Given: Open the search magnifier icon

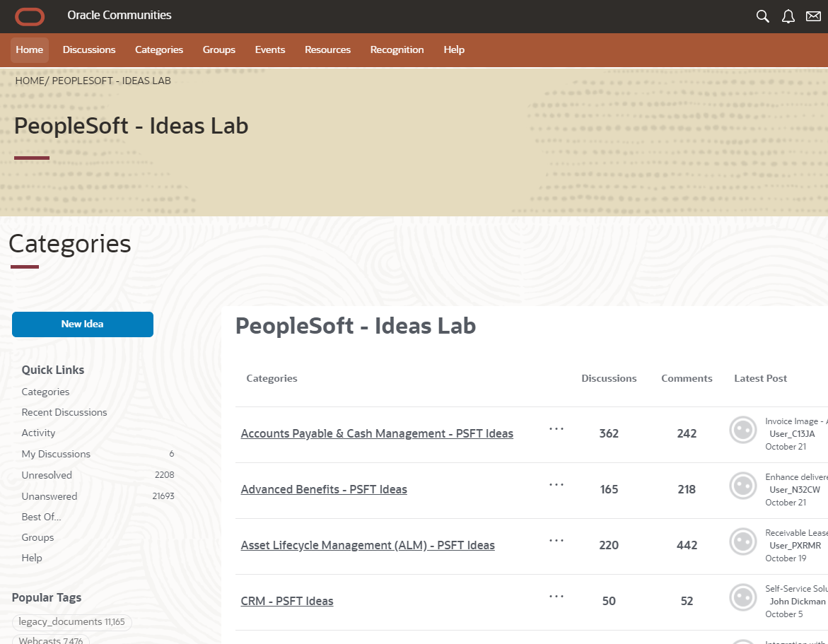Looking at the screenshot, I should click(x=762, y=16).
